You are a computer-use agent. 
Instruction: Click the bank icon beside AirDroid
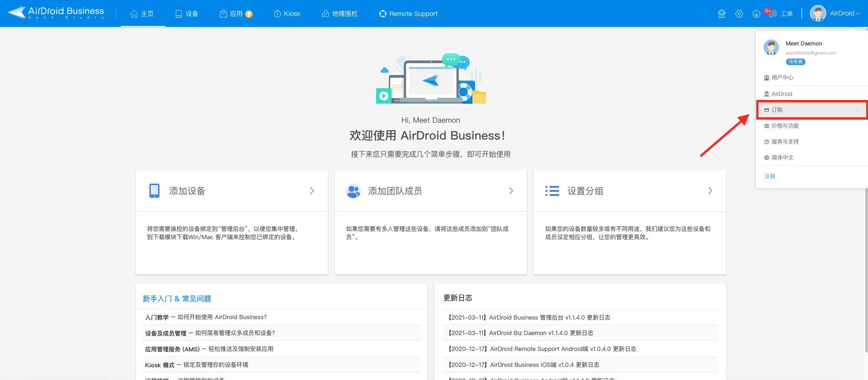(767, 94)
